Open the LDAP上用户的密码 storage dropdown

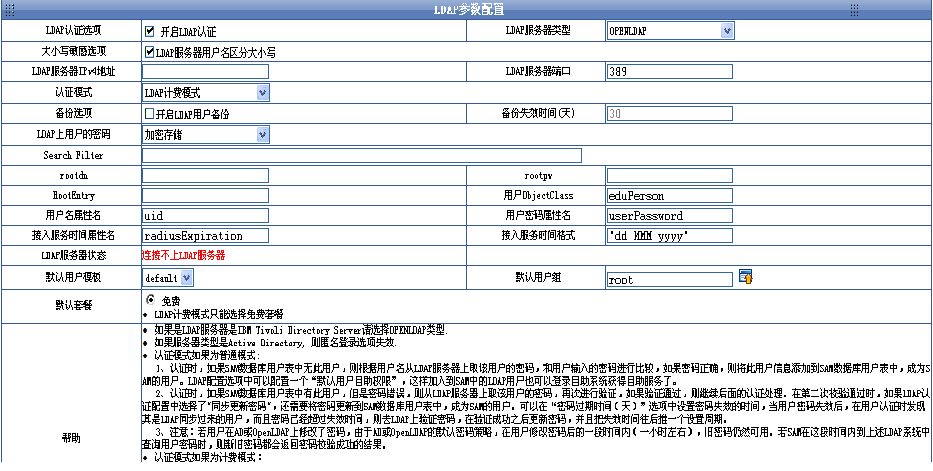205,134
